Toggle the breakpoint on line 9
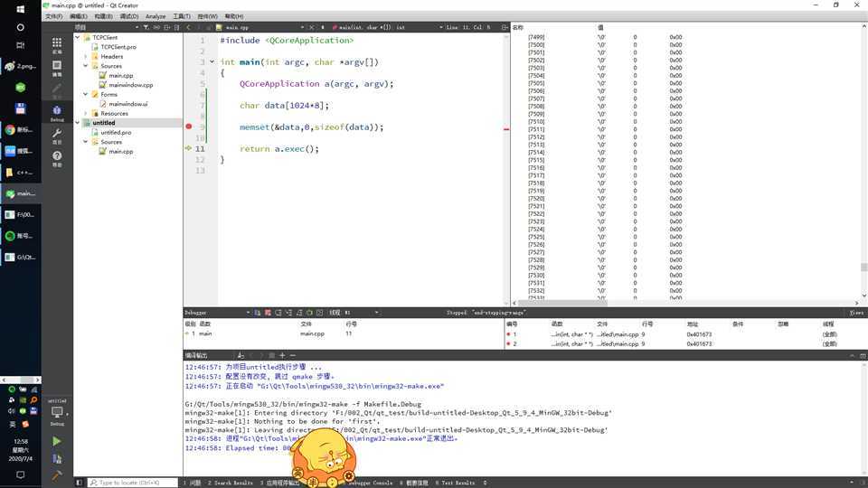The width and height of the screenshot is (868, 488). (x=189, y=127)
